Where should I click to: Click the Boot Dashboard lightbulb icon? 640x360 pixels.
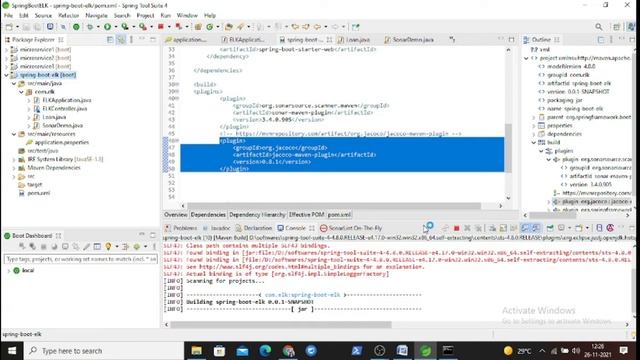[x=108, y=247]
